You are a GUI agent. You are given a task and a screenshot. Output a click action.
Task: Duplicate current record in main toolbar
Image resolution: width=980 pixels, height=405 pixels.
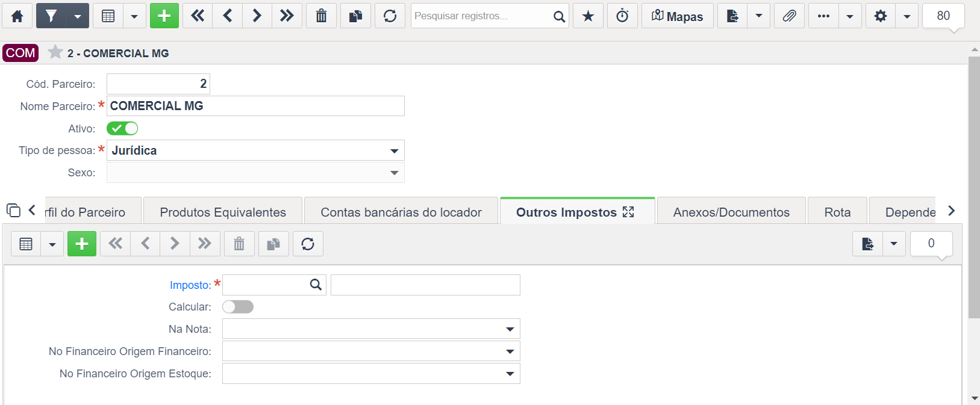coord(356,16)
